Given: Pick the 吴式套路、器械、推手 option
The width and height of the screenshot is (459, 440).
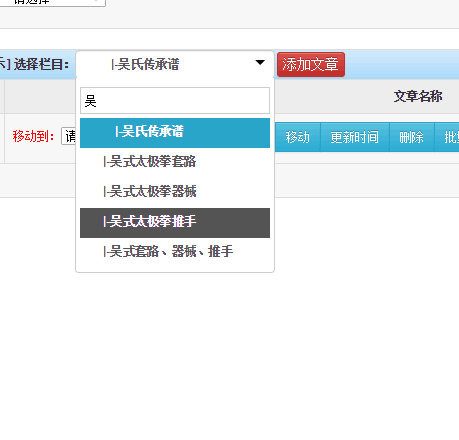Looking at the screenshot, I should pyautogui.click(x=175, y=252).
